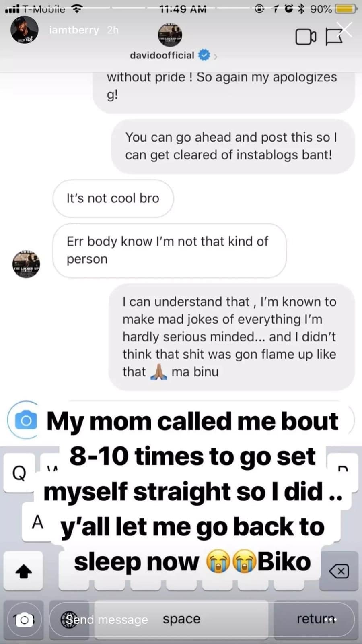362x644 pixels.
Task: Expand chat details chevron beside davidoofficial
Action: (216, 56)
